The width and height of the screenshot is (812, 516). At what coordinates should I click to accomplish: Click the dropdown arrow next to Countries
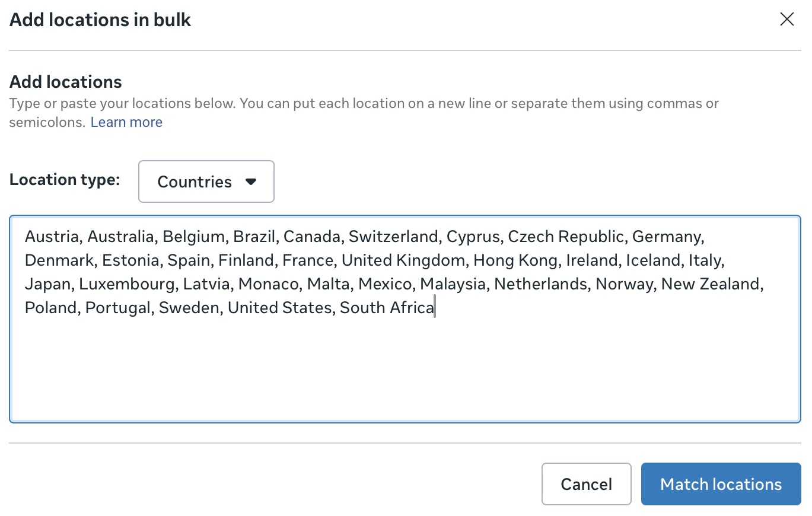(251, 181)
